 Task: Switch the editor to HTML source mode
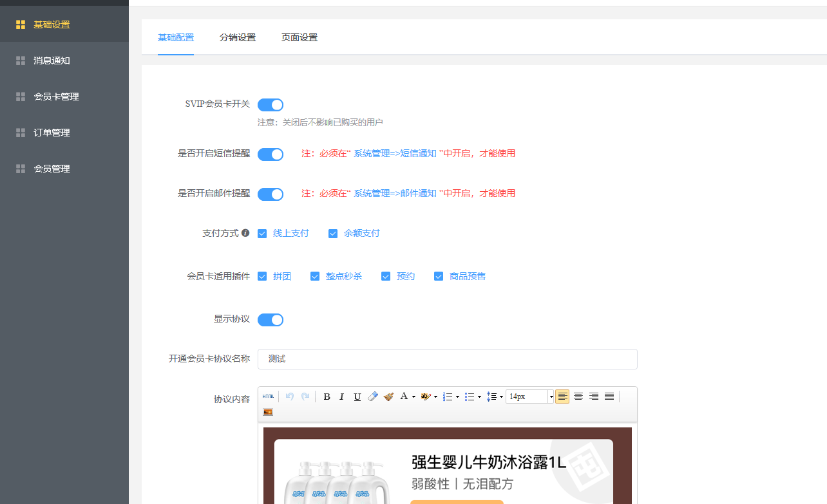[268, 397]
